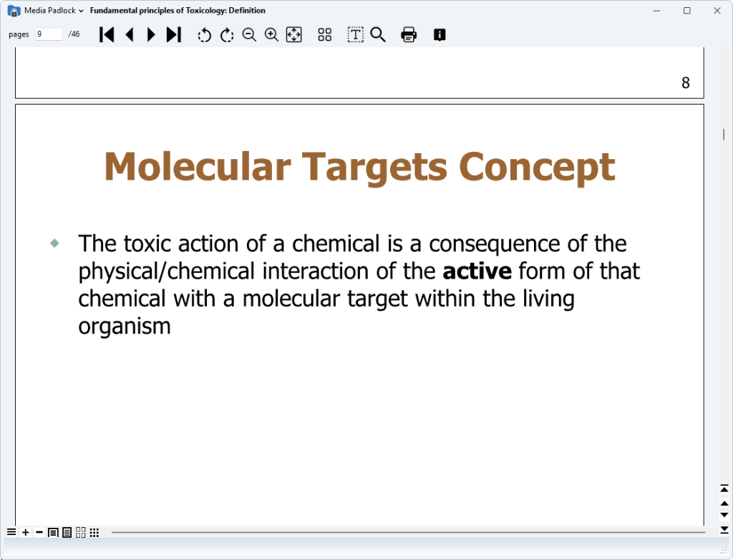Open the hamburger menu at bottom left

(x=11, y=532)
